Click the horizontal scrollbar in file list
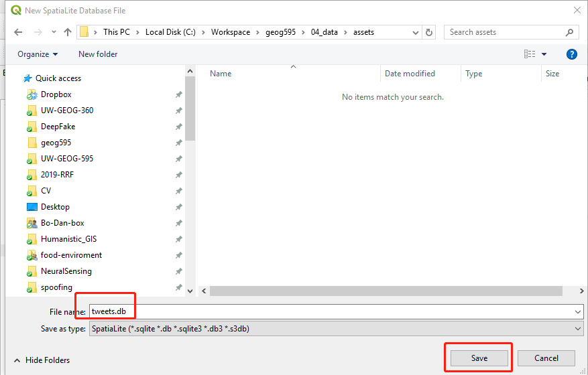 pyautogui.click(x=386, y=291)
